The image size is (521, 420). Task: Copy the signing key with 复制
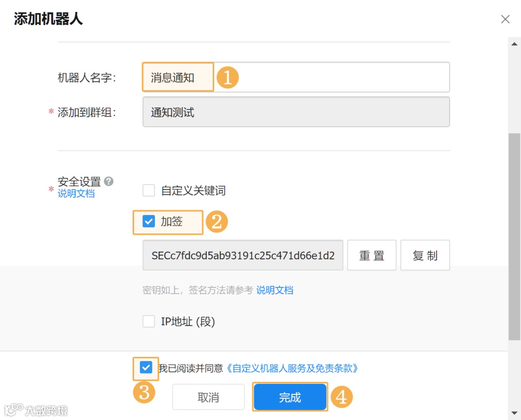[x=425, y=255]
